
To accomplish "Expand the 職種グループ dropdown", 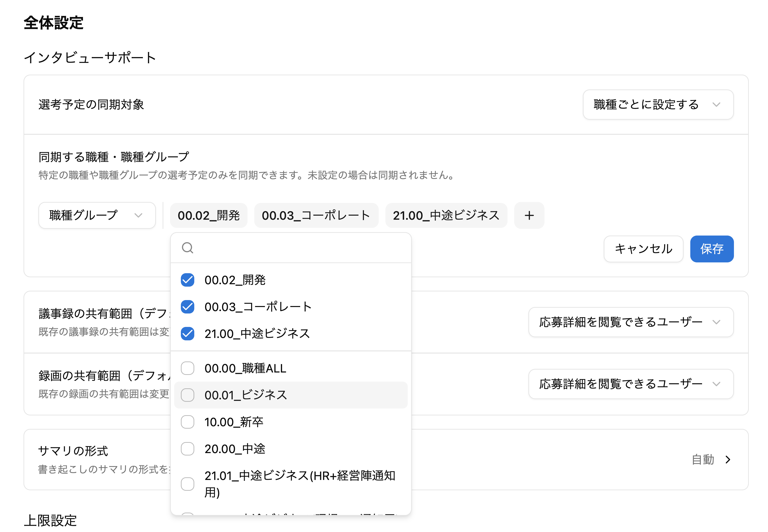I will pyautogui.click(x=97, y=215).
